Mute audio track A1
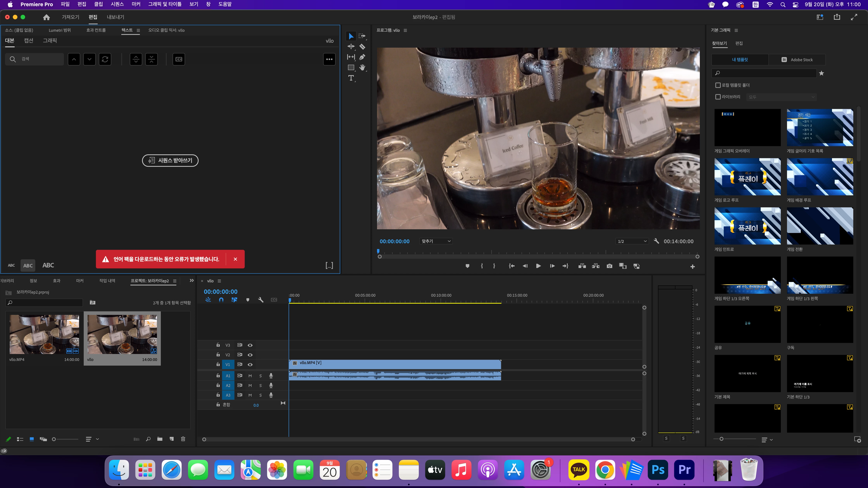This screenshot has height=488, width=868. tap(250, 375)
